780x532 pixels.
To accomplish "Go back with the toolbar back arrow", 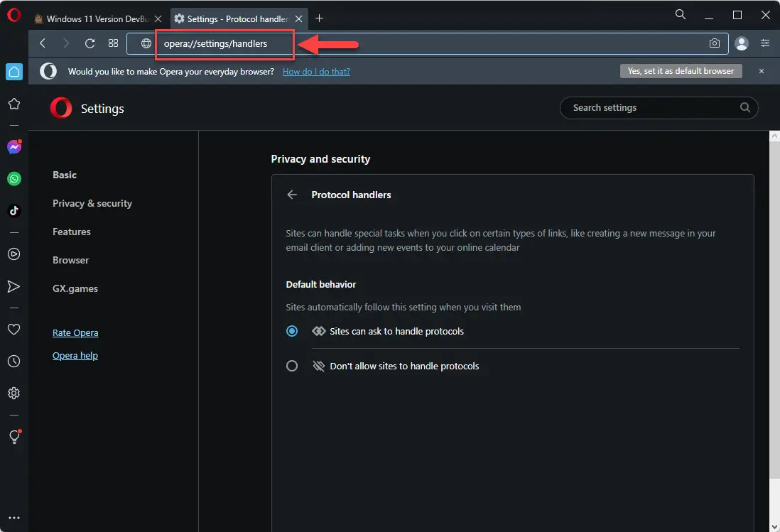I will coord(43,43).
